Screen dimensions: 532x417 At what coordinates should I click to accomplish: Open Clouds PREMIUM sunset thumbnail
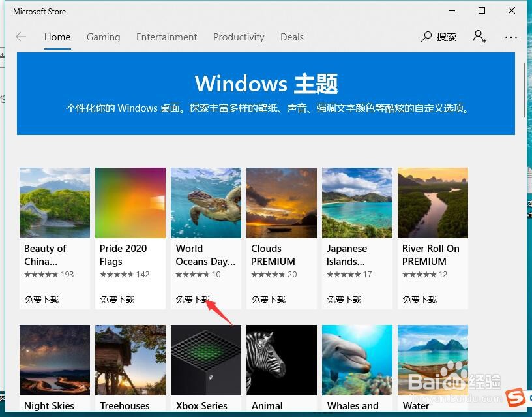[x=282, y=203]
